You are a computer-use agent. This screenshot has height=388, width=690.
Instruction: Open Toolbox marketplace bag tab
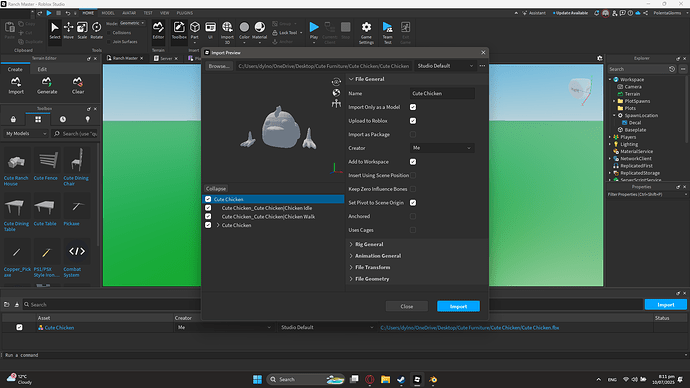click(x=13, y=119)
